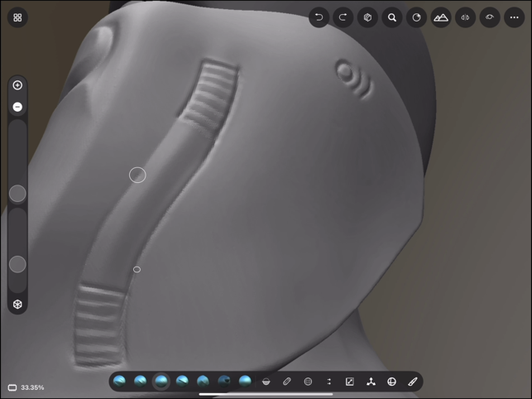The width and height of the screenshot is (532, 399).
Task: Tap the screen icon beside 33.35%
Action: (12, 387)
